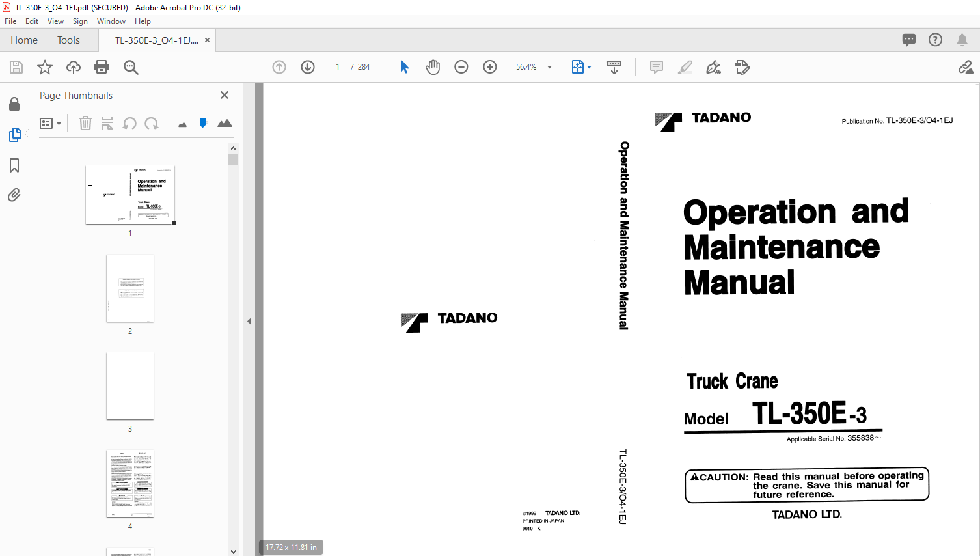980x556 pixels.
Task: Collapse the navigation pane with the arrow
Action: (249, 321)
